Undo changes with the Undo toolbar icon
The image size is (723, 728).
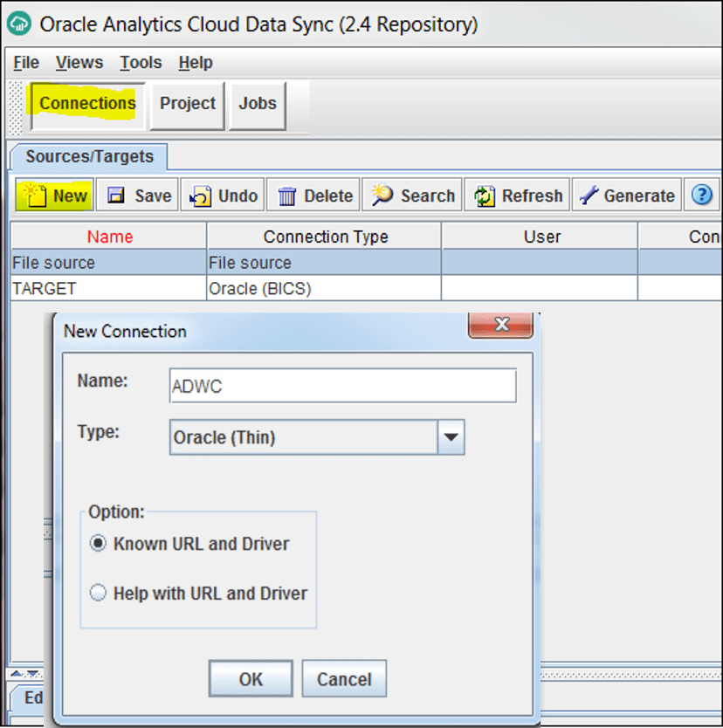tap(222, 195)
